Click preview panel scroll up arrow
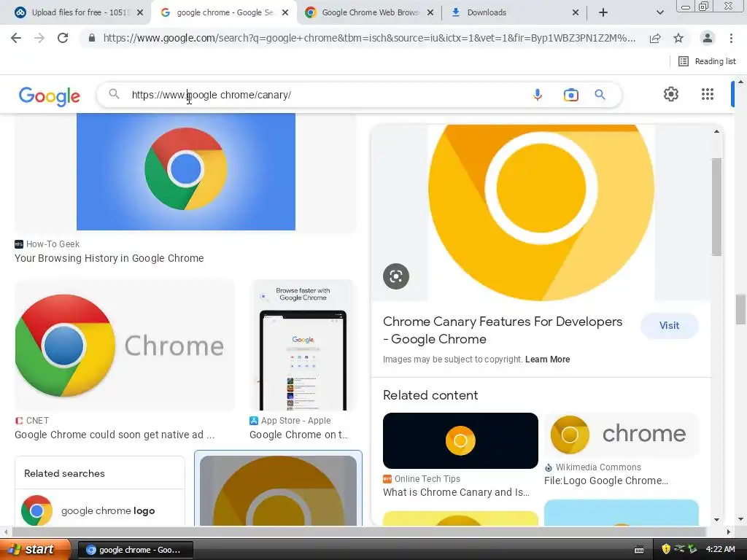The height and width of the screenshot is (560, 747). point(716,131)
